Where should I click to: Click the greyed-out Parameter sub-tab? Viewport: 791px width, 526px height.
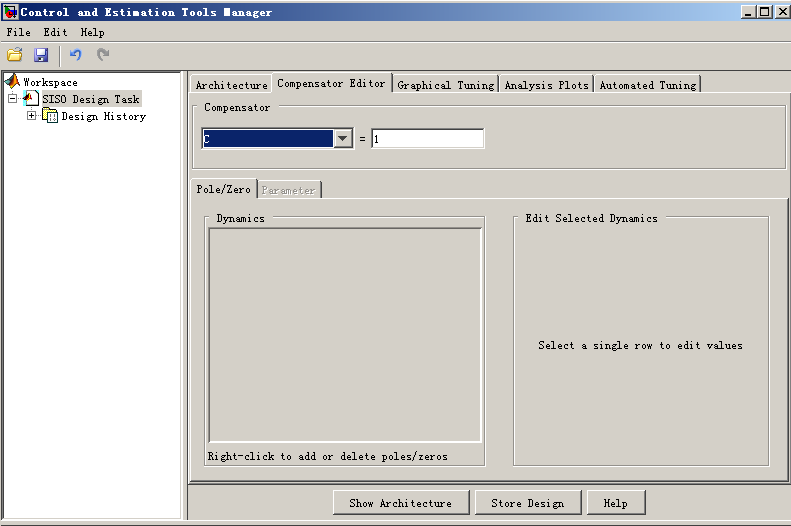click(x=289, y=190)
